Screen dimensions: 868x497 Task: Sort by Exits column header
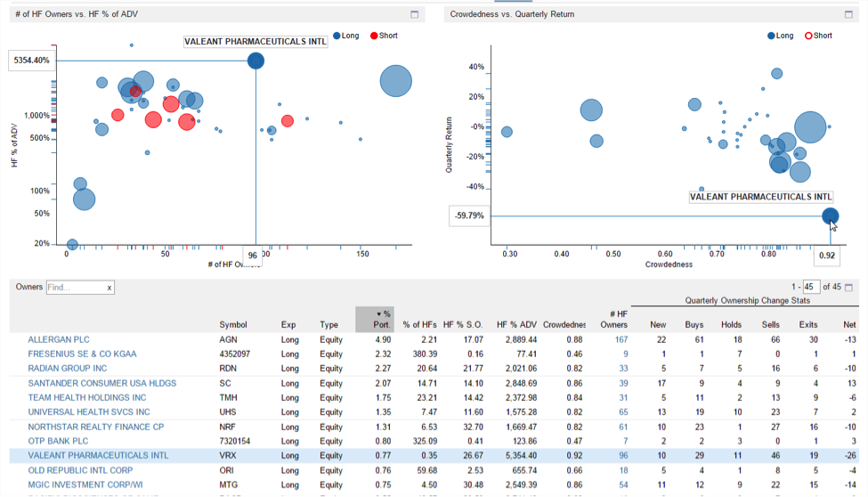(x=808, y=325)
